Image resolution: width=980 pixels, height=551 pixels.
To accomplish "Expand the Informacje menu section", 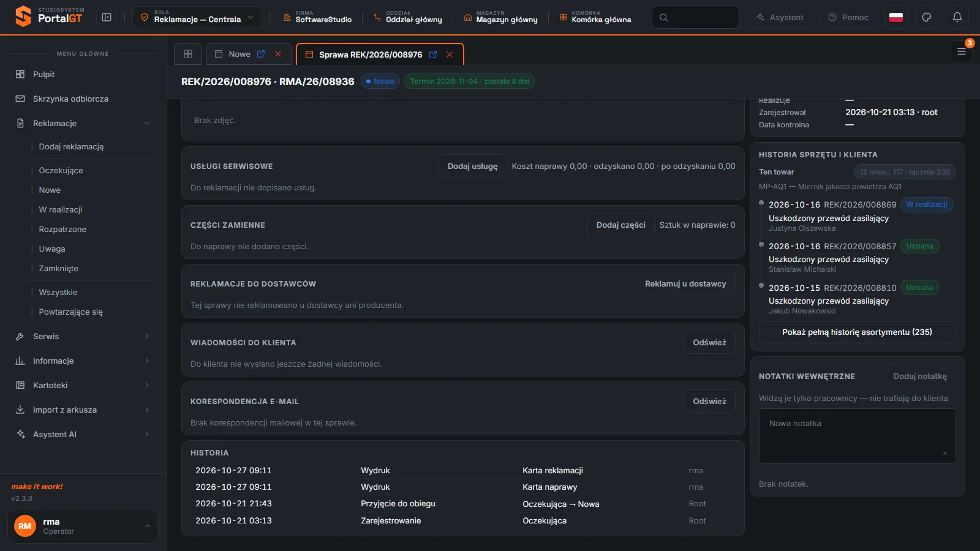I will click(x=83, y=361).
